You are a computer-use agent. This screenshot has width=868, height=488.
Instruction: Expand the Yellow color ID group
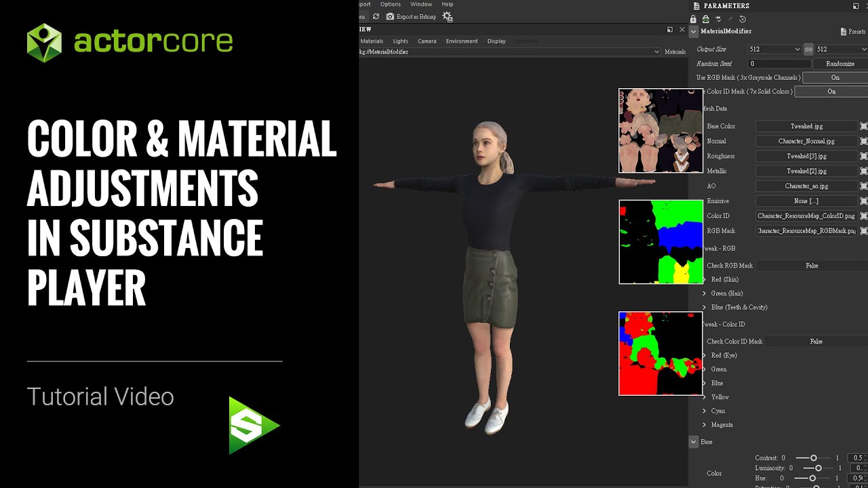point(704,397)
